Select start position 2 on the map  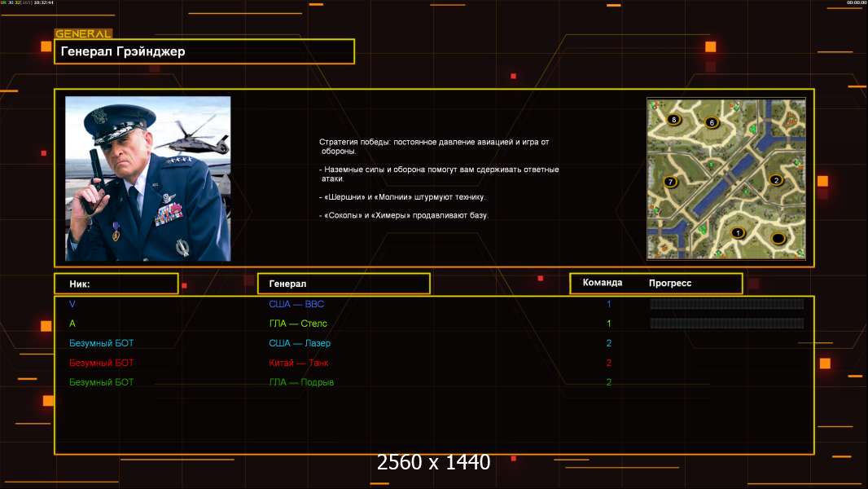775,180
